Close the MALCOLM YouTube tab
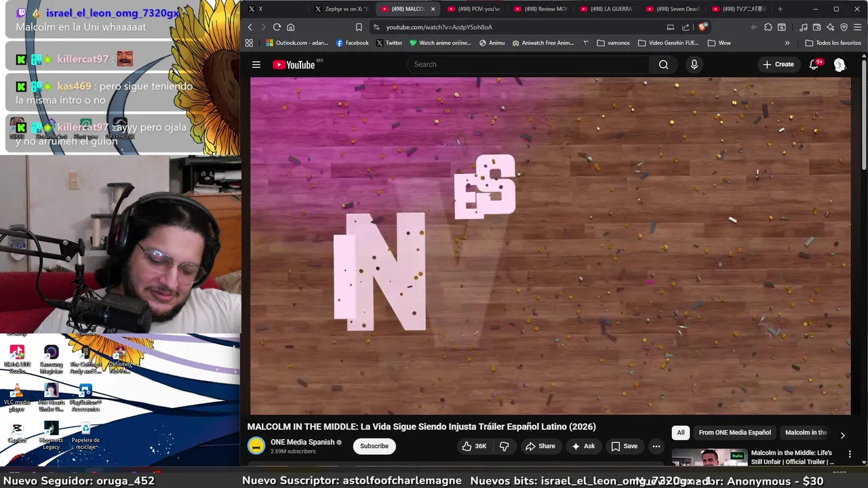Image resolution: width=868 pixels, height=488 pixels. tap(433, 9)
